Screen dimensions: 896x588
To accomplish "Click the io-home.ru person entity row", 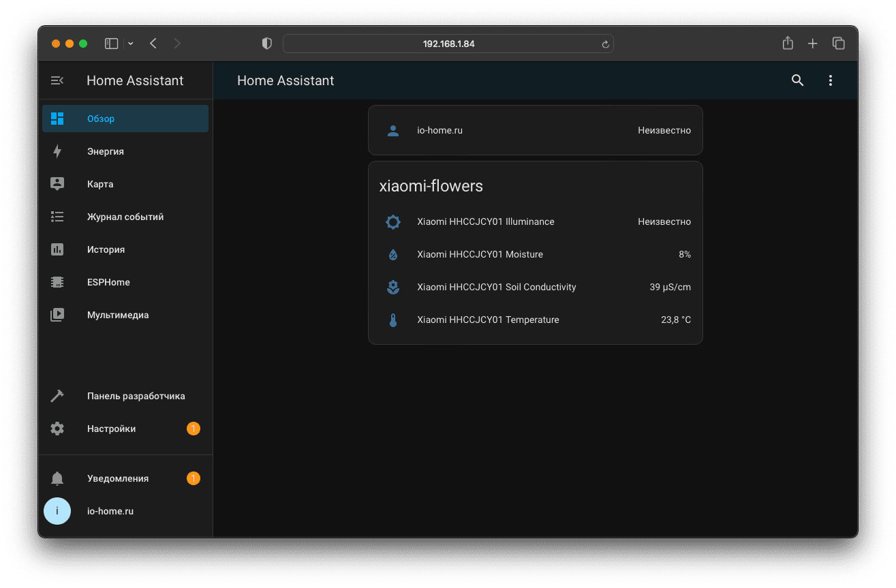I will pos(535,130).
